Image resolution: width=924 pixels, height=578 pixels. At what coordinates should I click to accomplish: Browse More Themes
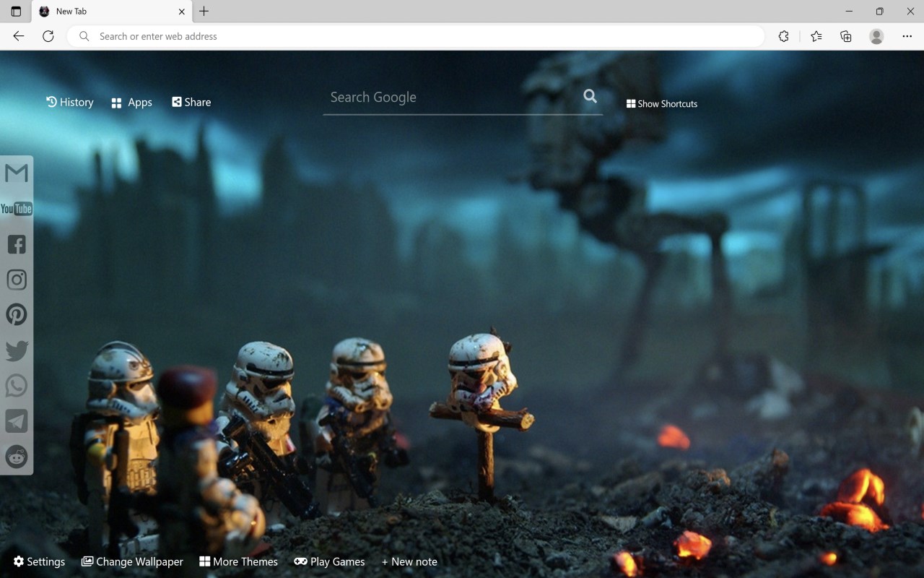pyautogui.click(x=238, y=561)
